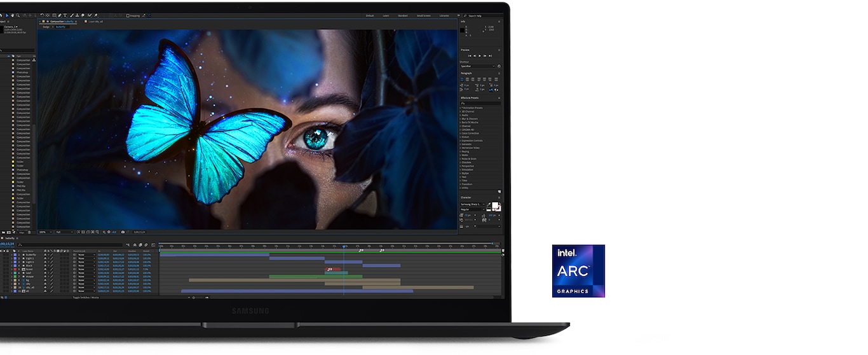
Task: Open the Info panel menu icon
Action: (499, 22)
